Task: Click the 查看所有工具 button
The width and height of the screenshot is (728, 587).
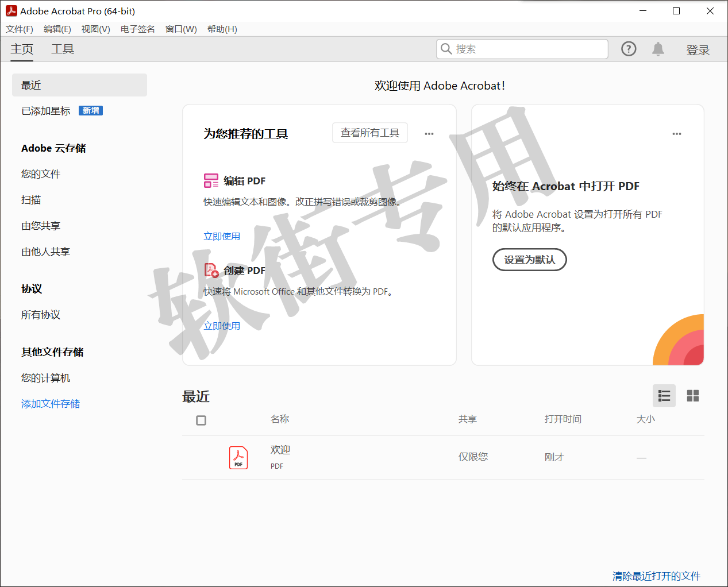Action: click(369, 133)
